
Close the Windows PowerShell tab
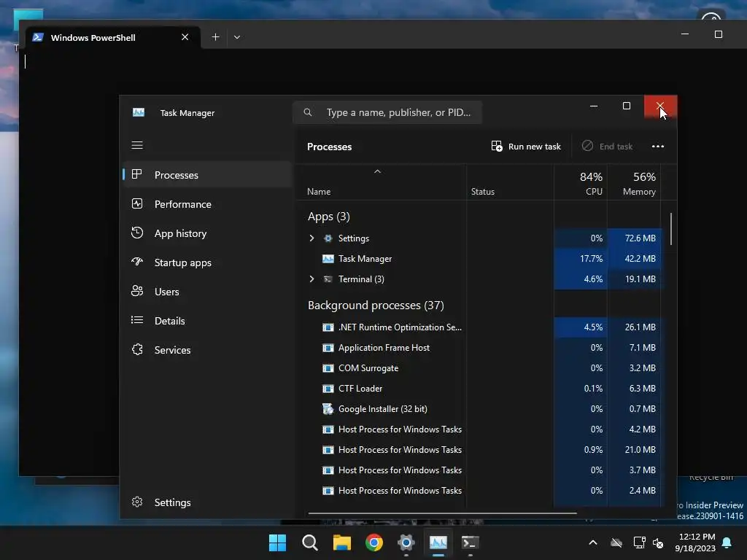[x=185, y=37]
